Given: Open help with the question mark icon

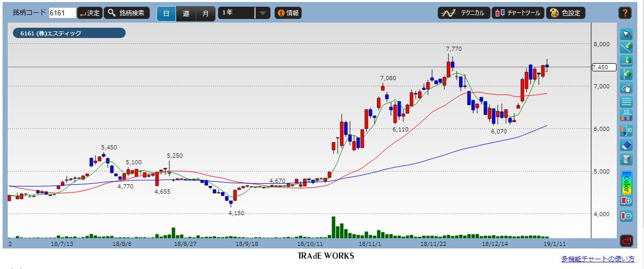Looking at the screenshot, I should click(625, 13).
